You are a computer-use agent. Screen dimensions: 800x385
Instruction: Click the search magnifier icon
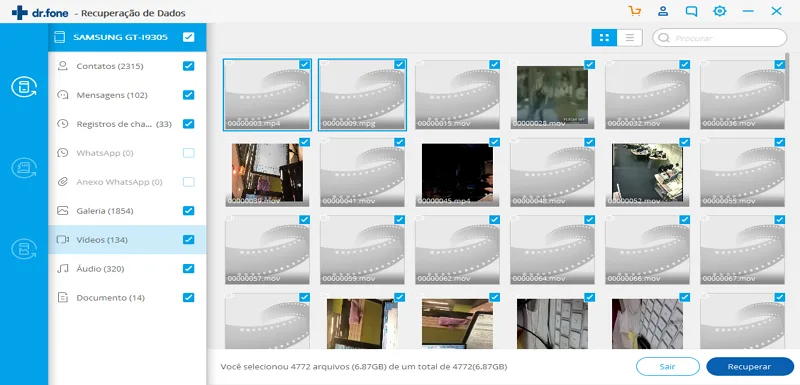[x=664, y=38]
